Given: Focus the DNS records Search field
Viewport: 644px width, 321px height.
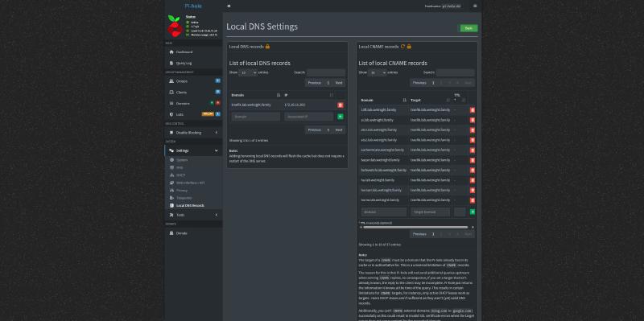Looking at the screenshot, I should 326,72.
